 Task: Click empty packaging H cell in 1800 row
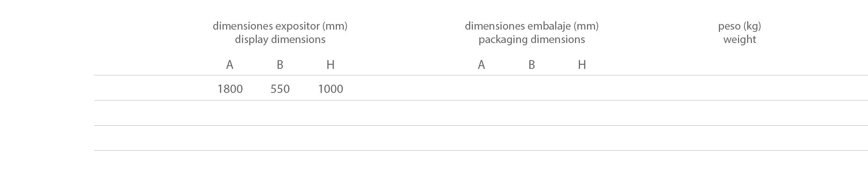(x=582, y=88)
